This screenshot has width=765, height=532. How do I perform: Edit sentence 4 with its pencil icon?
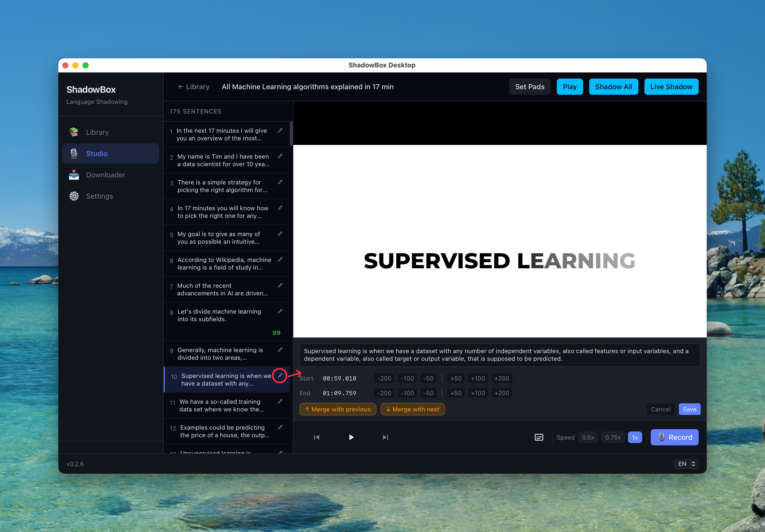point(280,208)
